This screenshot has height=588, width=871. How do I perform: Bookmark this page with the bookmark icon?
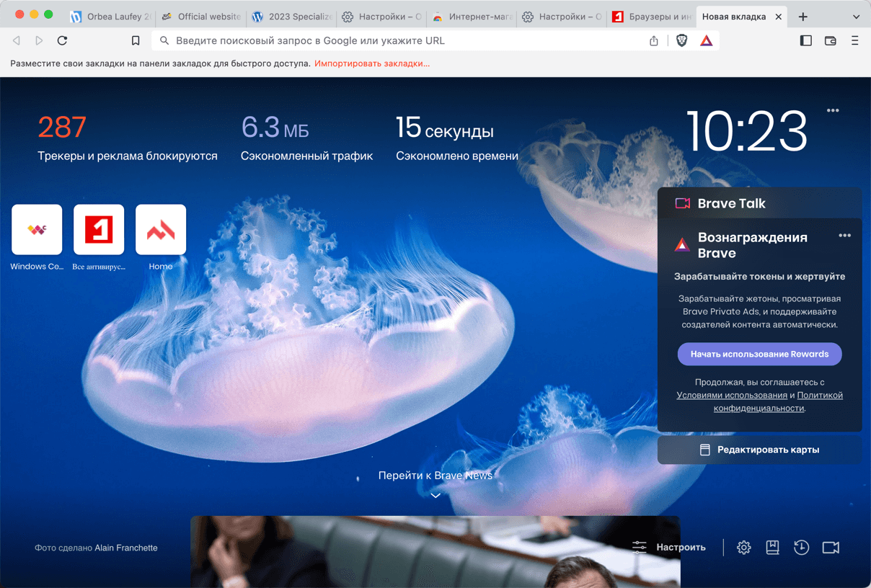tap(136, 41)
